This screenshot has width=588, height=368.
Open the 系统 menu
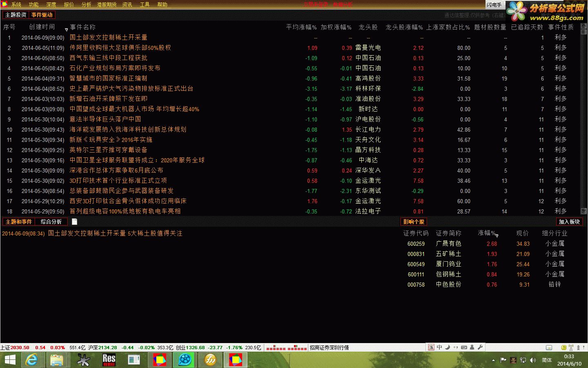pyautogui.click(x=16, y=4)
